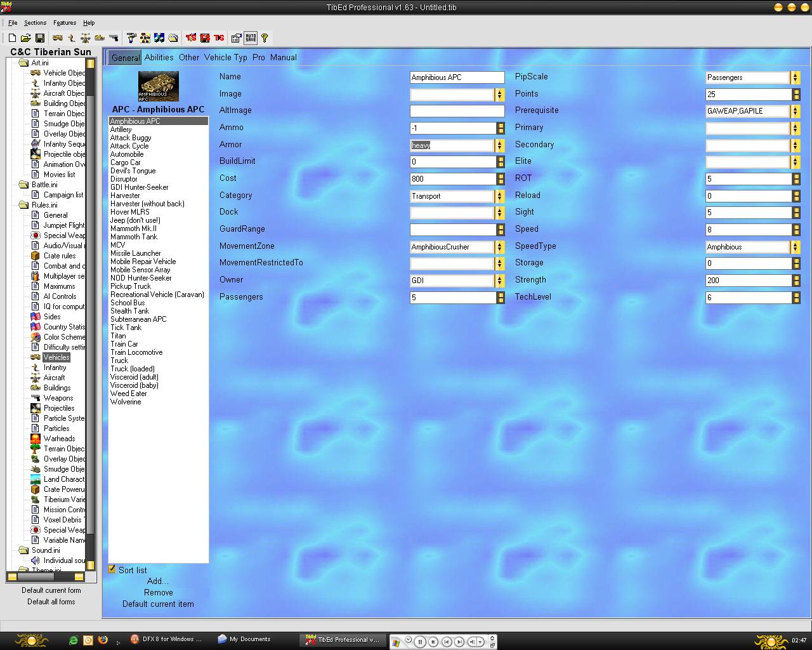Click the Name input field
The height and width of the screenshot is (650, 812).
click(457, 77)
